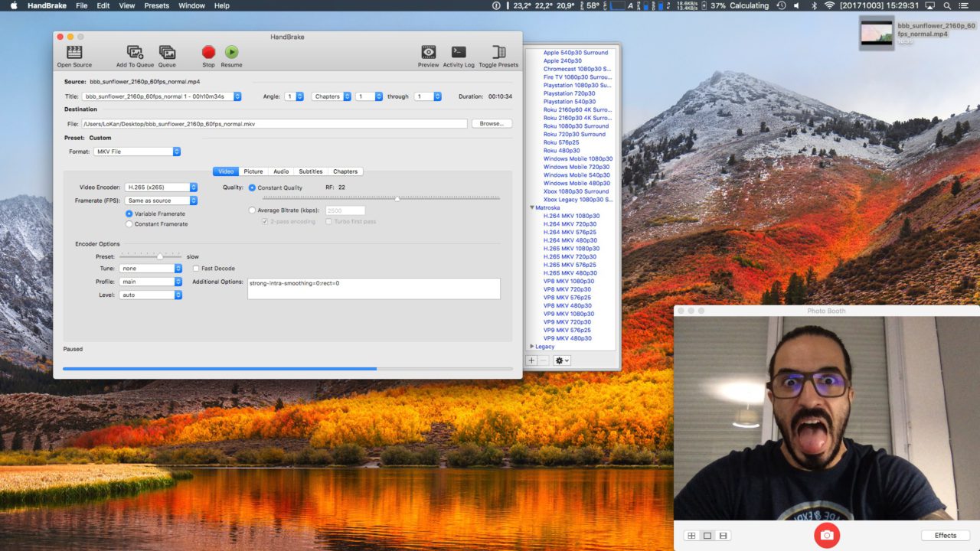
Task: Open the Time Machine menu bar icon
Action: pos(779,5)
